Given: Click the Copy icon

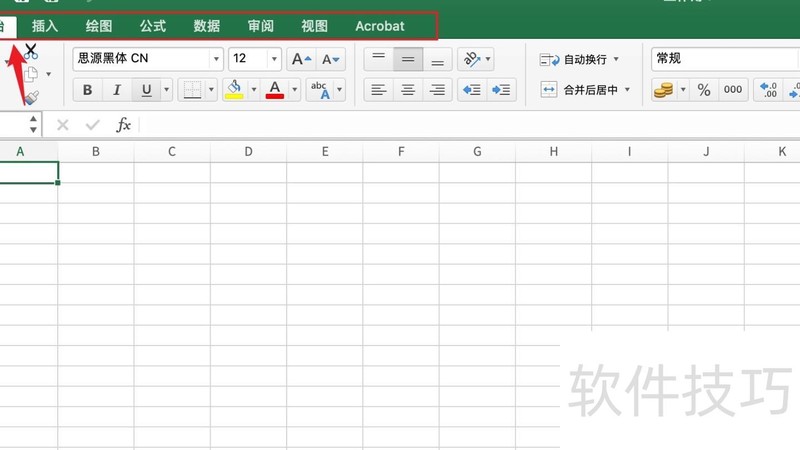Looking at the screenshot, I should (31, 74).
